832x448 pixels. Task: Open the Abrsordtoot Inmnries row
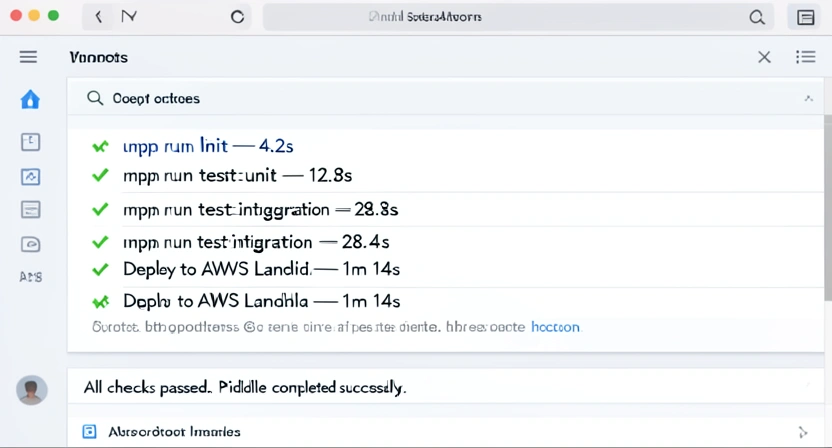point(445,432)
